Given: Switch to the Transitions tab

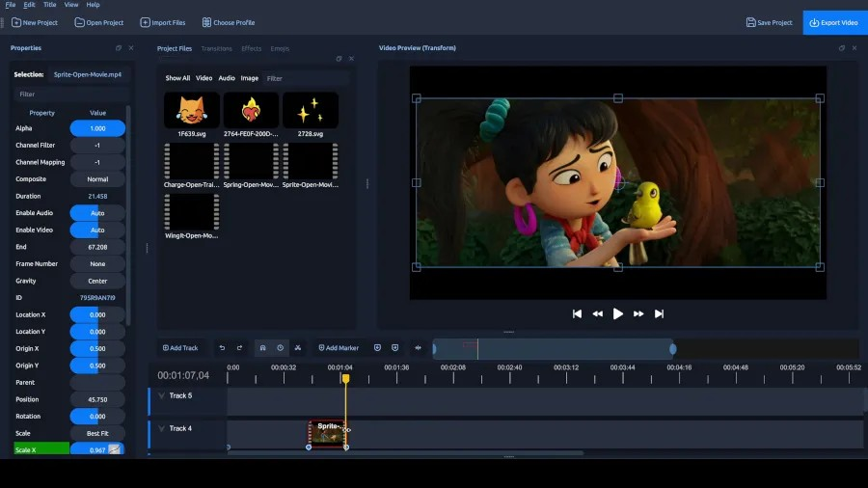Looking at the screenshot, I should [x=216, y=48].
